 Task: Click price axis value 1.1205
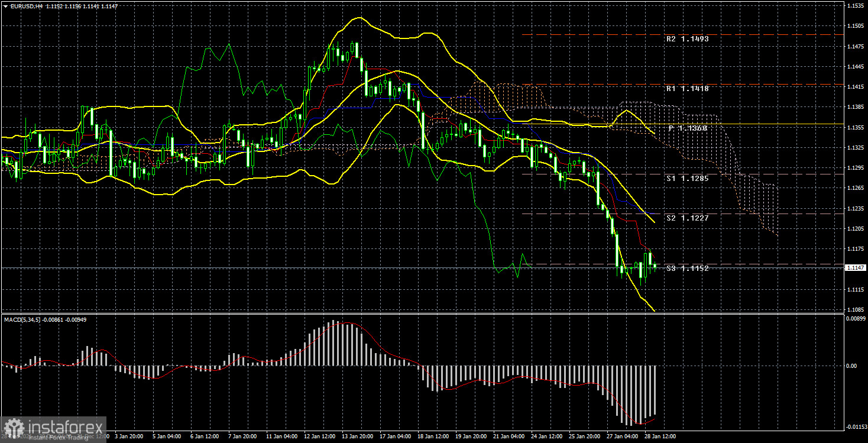pos(854,228)
